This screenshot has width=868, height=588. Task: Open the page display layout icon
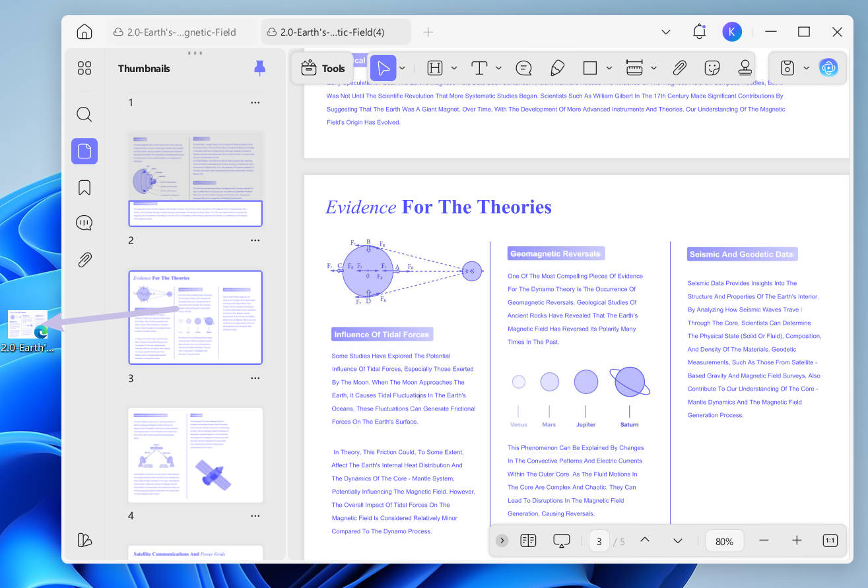[528, 540]
